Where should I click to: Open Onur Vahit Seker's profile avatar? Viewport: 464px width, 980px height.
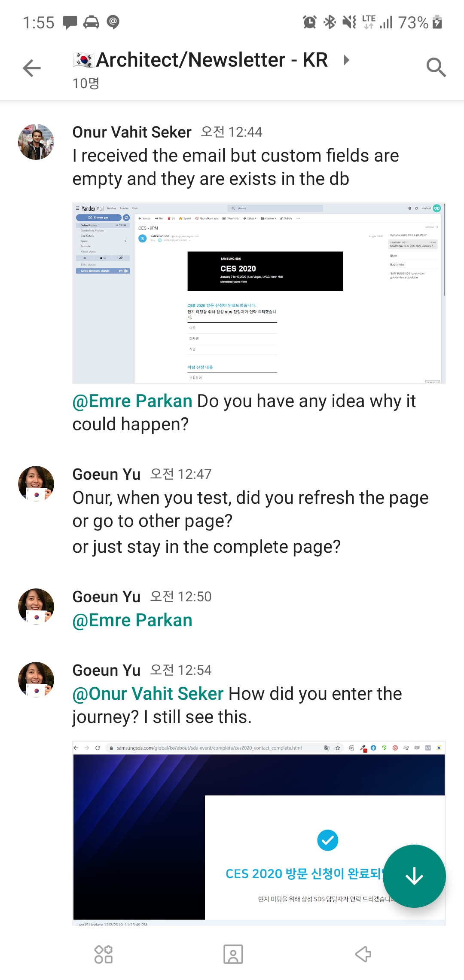[x=36, y=142]
